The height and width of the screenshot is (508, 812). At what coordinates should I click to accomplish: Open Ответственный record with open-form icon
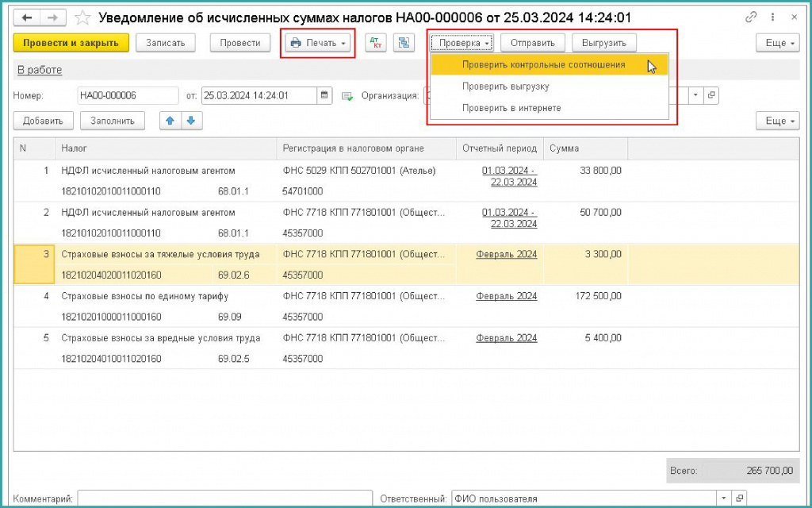(x=740, y=498)
